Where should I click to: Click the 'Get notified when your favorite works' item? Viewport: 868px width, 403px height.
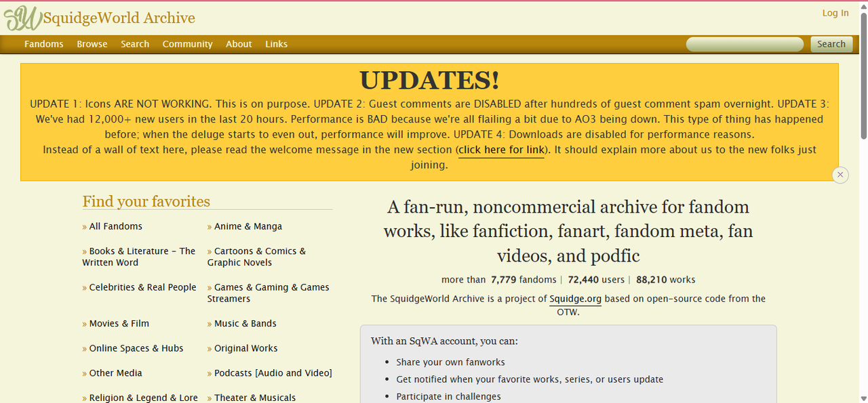[530, 379]
